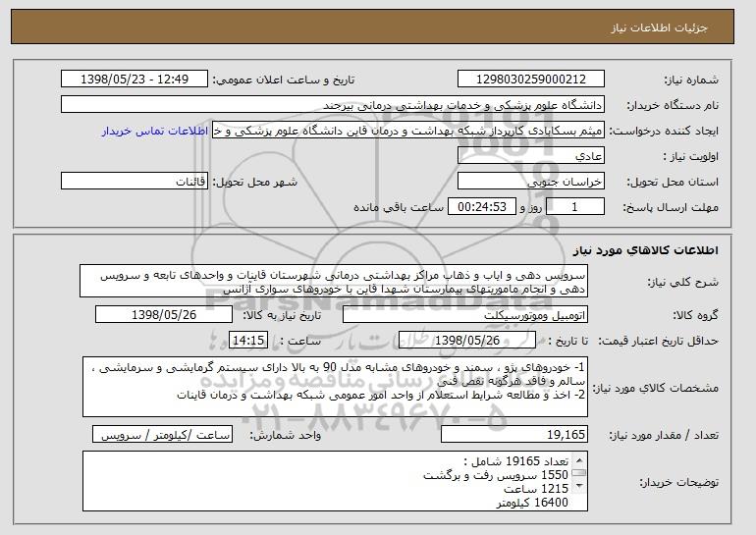Viewport: 756px width, 535px height.
Task: Click the label واحد شمارش
Action: (286, 435)
